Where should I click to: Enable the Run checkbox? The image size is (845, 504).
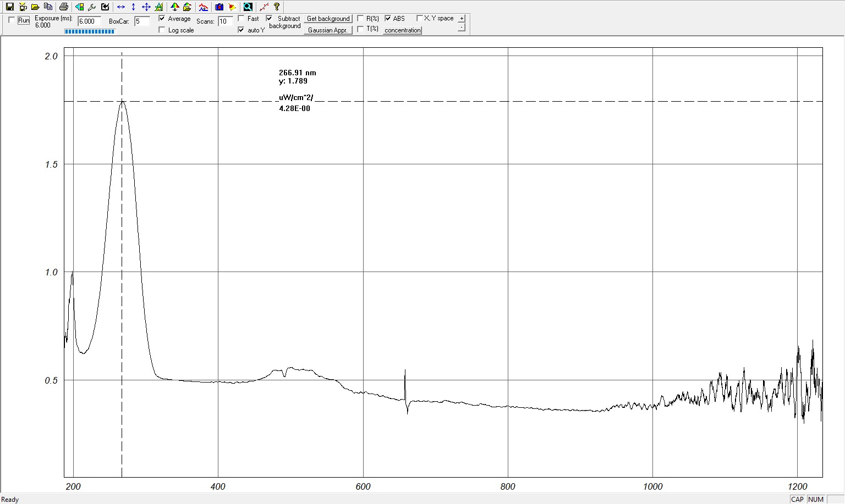(x=12, y=20)
